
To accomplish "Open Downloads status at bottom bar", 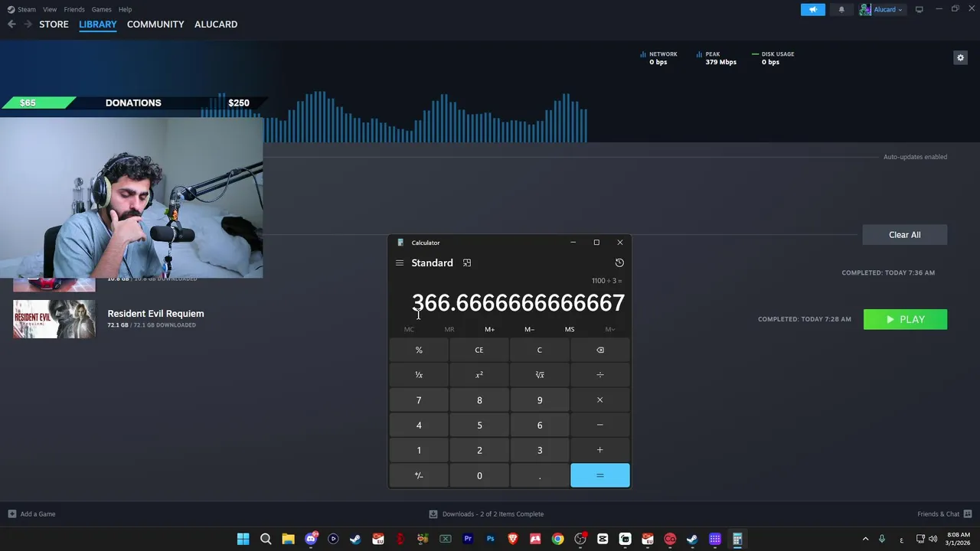I will pyautogui.click(x=486, y=514).
